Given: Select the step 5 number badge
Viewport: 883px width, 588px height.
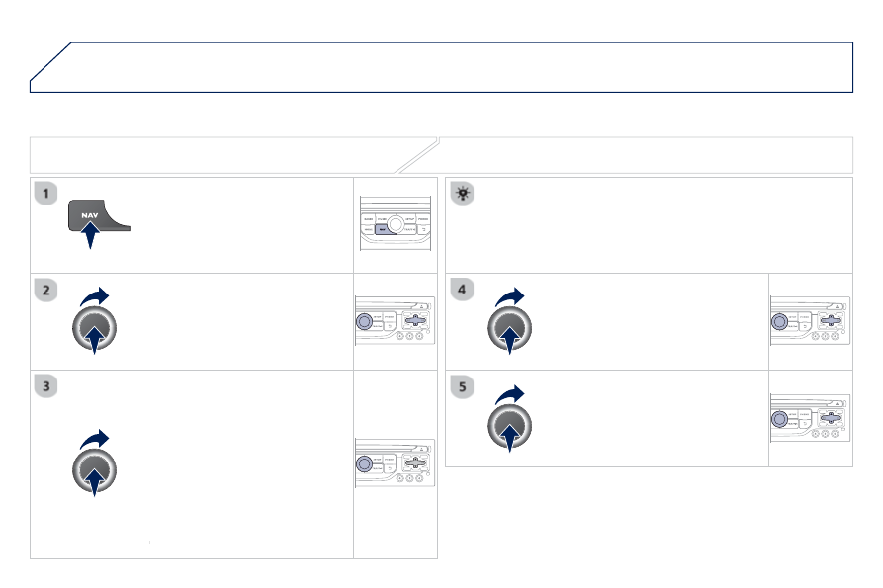Looking at the screenshot, I should click(462, 387).
